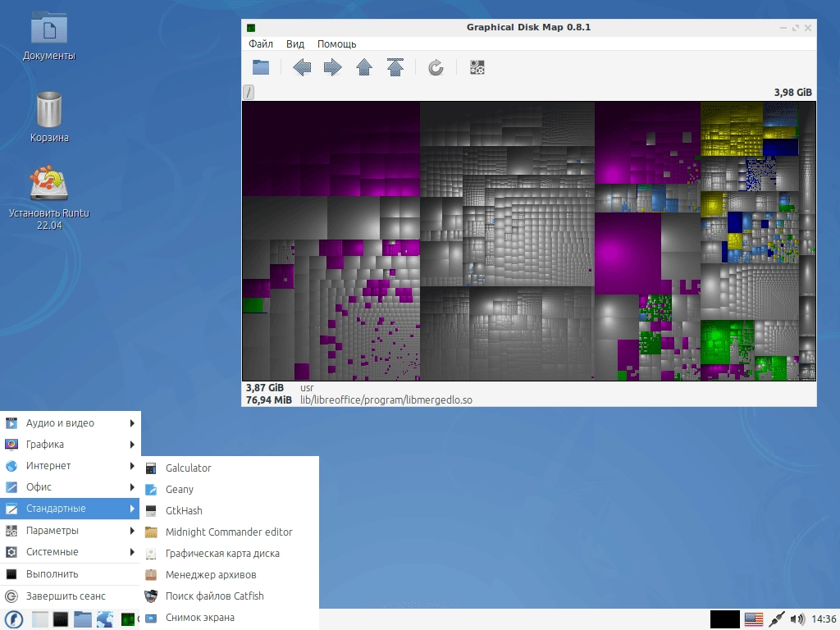Open the web browser taskbar icon

pos(104,619)
